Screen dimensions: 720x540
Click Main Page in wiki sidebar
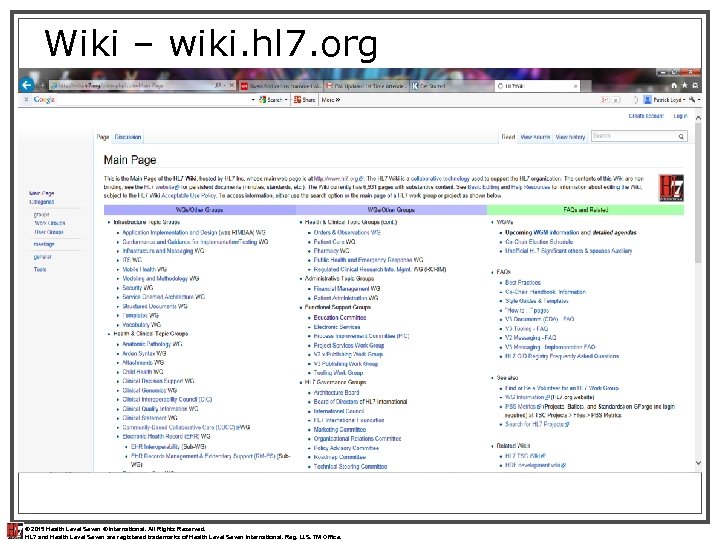tap(42, 193)
